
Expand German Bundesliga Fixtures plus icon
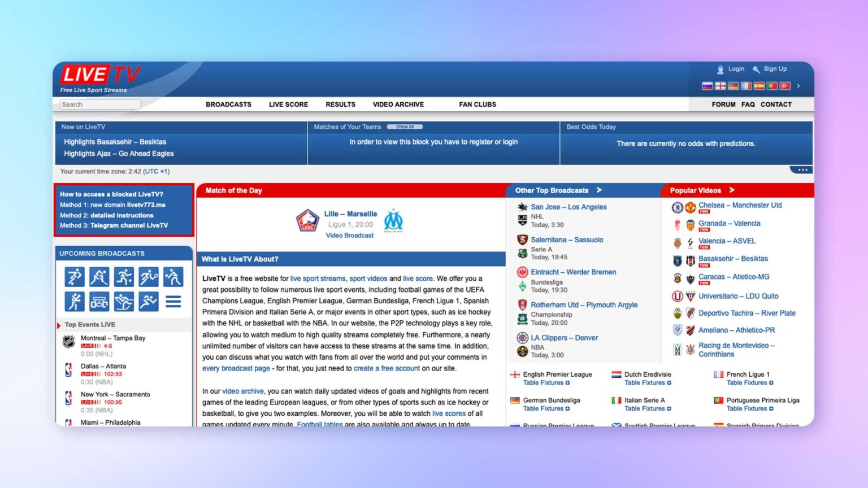click(x=567, y=409)
